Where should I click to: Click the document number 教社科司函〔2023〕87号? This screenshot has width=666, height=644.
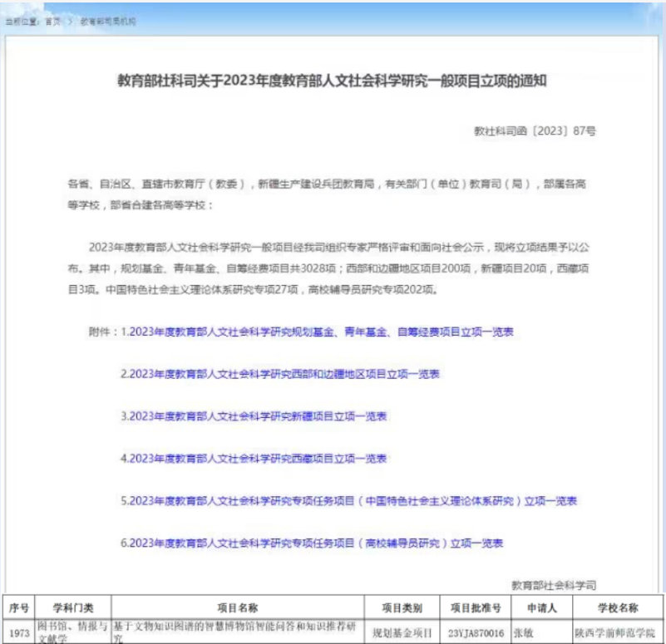pos(535,131)
